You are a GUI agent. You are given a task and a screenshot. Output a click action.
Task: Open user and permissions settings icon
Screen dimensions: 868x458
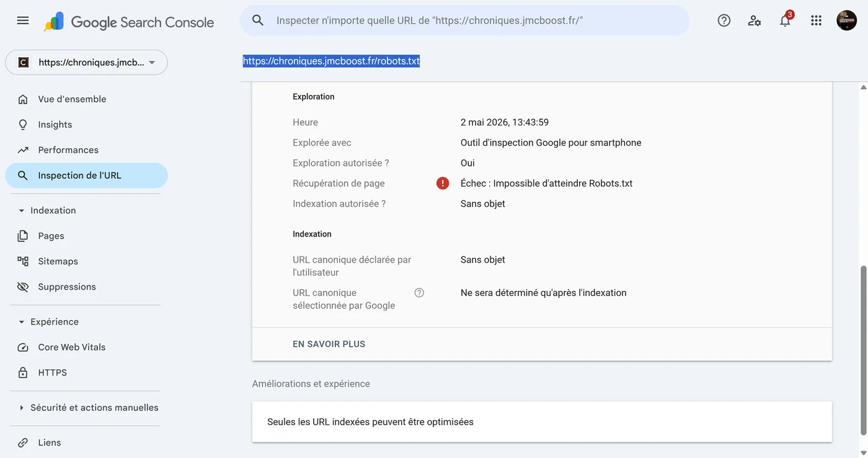pos(755,20)
